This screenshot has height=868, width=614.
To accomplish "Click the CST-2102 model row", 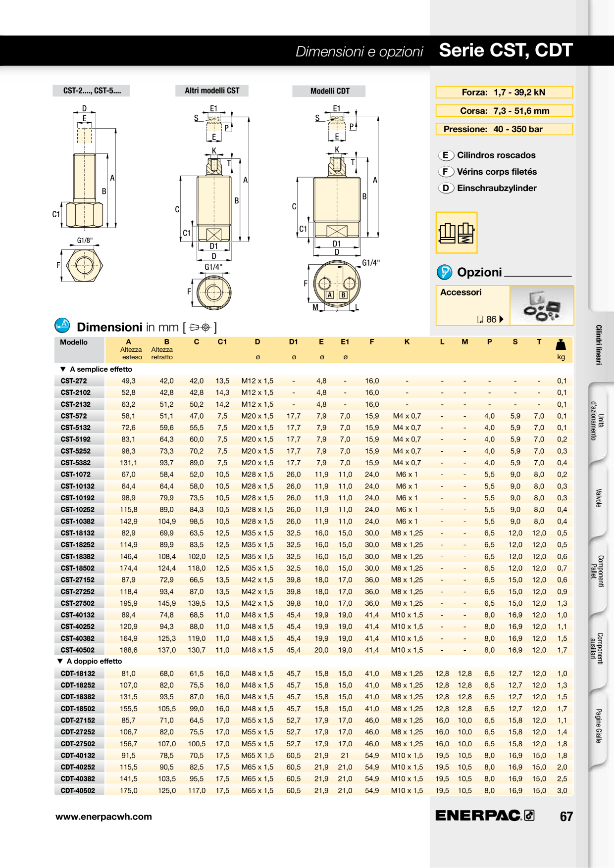I will coord(313,392).
